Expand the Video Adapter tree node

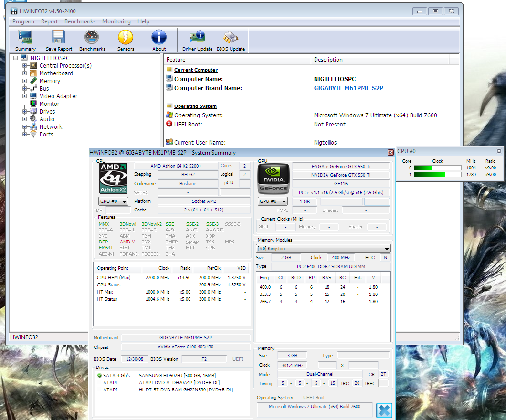24,96
